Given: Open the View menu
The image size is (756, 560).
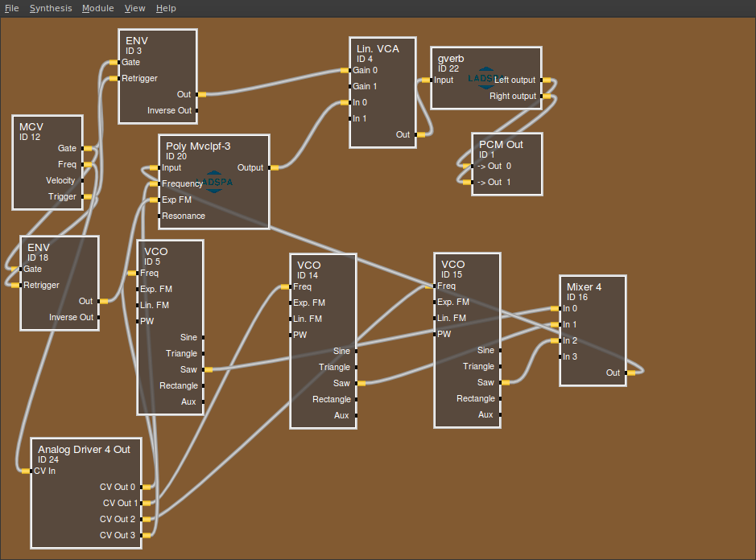Looking at the screenshot, I should [x=134, y=8].
